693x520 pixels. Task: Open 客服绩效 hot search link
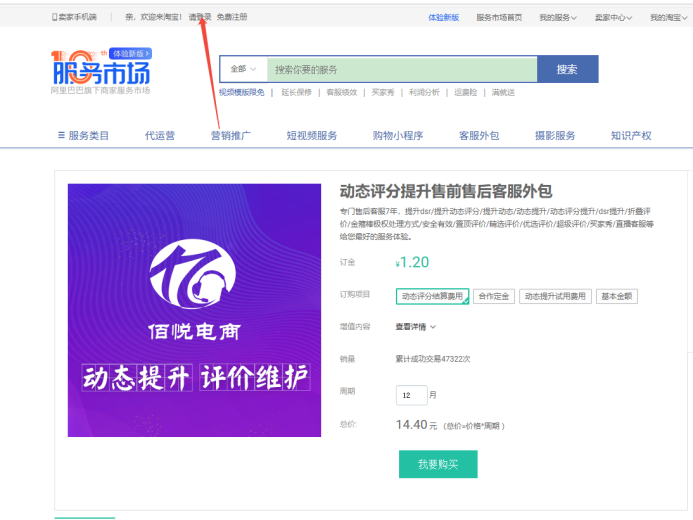(342, 92)
